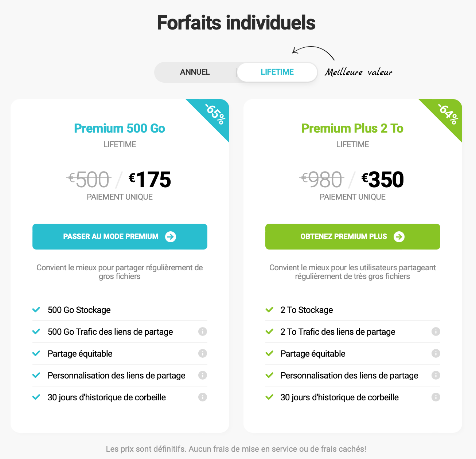The width and height of the screenshot is (476, 459).
Task: Open info for Personnalisation des liens (Premium Plus card)
Action: pos(436,375)
